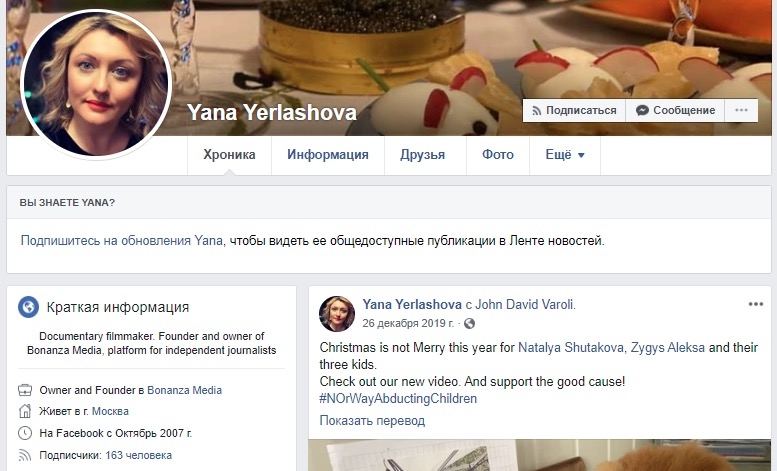
Task: Click Показать перевод under the post
Action: pyautogui.click(x=372, y=420)
